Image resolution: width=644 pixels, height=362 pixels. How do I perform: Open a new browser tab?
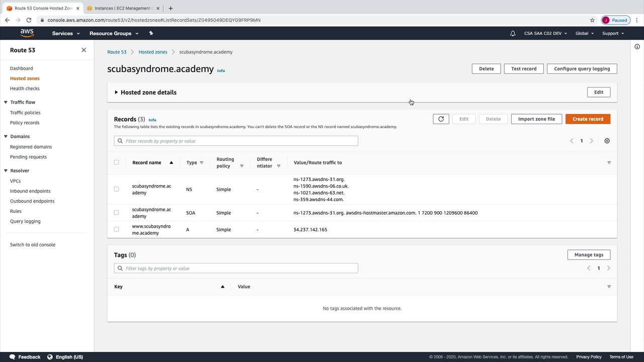tap(171, 8)
